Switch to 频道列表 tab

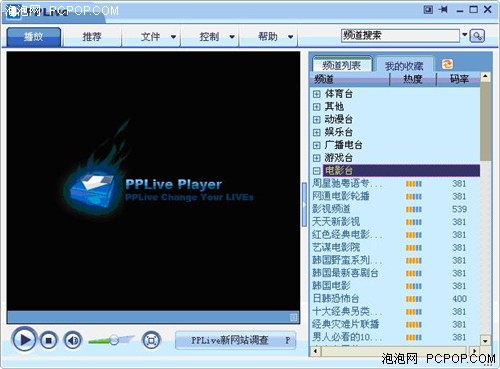(342, 65)
